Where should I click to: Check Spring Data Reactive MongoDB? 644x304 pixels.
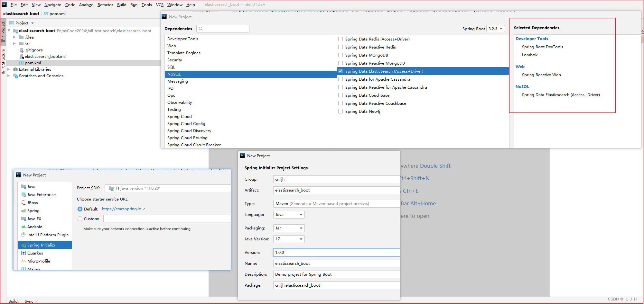[341, 63]
